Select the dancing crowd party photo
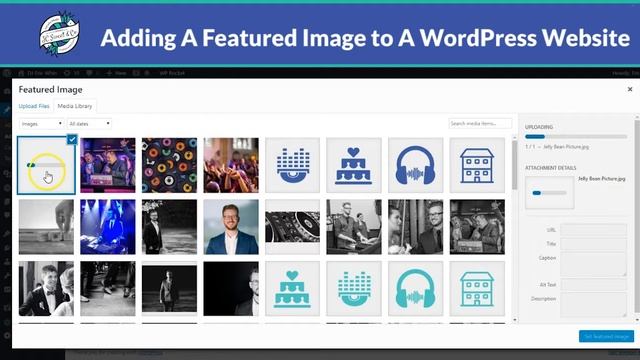The width and height of the screenshot is (640, 360). [231, 165]
